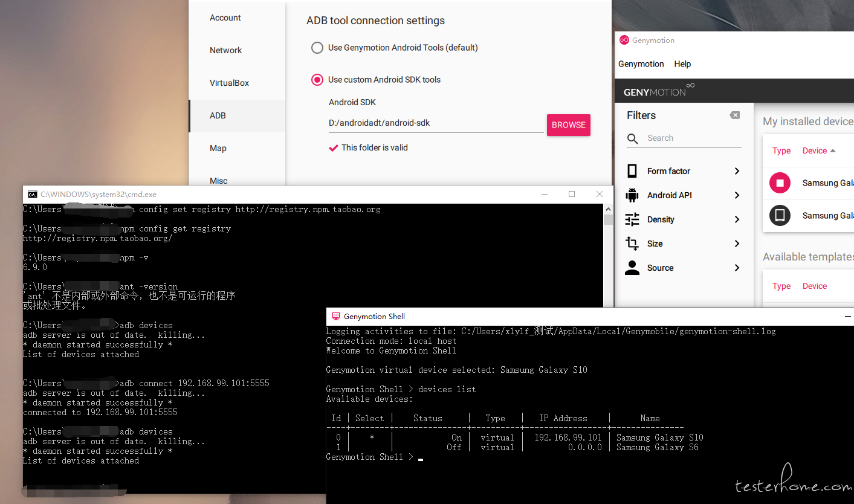Viewport: 854px width, 504px height.
Task: Click the cmd.exe title bar icon
Action: coord(33,195)
